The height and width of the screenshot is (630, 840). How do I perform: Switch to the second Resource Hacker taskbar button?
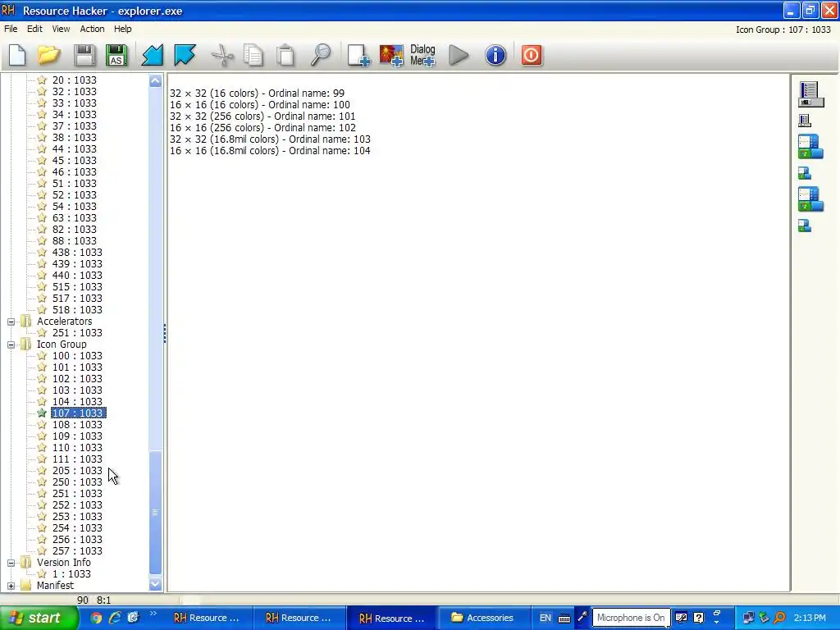pos(298,618)
